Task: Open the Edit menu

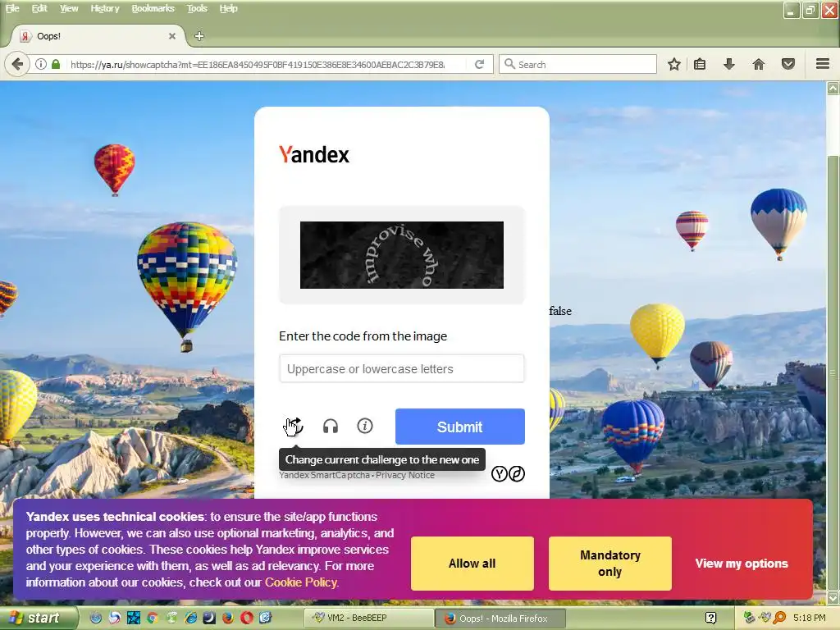Action: coord(39,8)
